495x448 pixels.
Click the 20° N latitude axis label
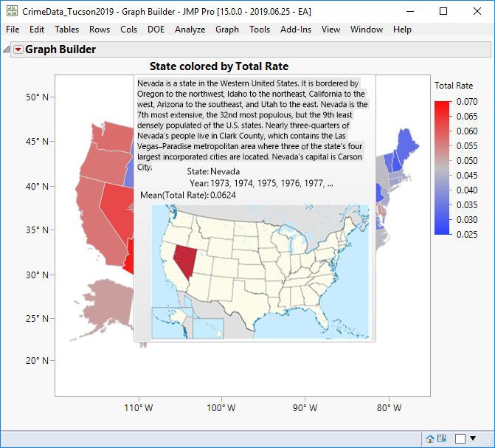[x=37, y=360]
